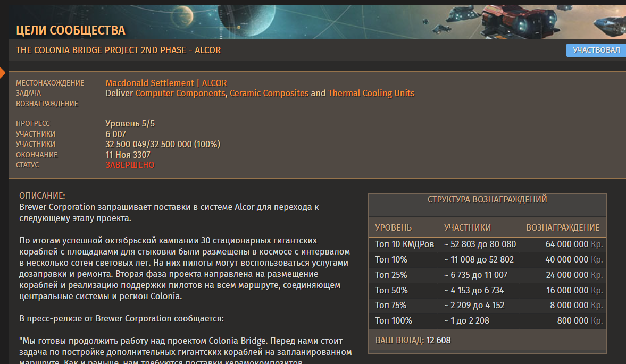Click the ВОЗНАГРАЖДЕНИЕ column header in table
Image resolution: width=626 pixels, height=364 pixels.
pos(563,227)
